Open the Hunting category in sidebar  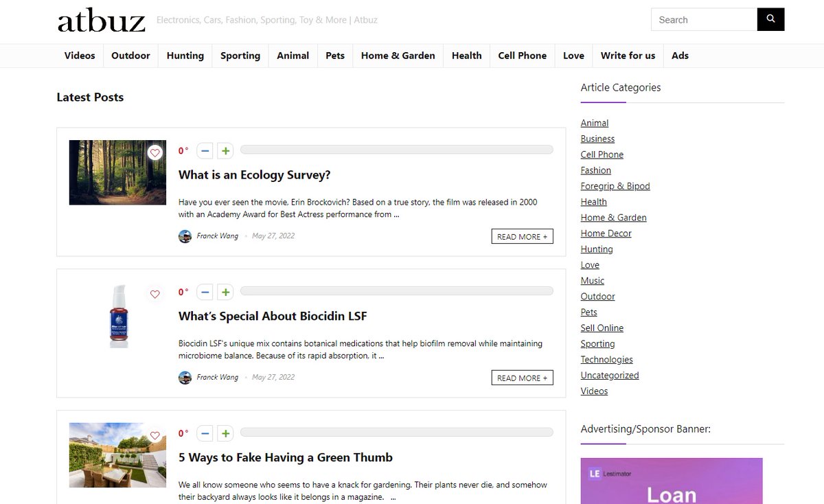597,249
